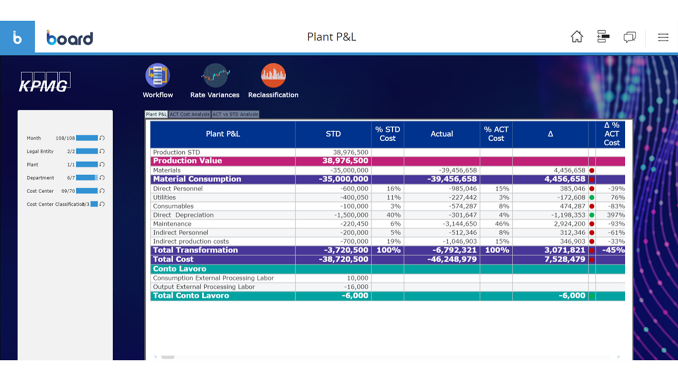The image size is (678, 381).
Task: Click the Total Transformation row label
Action: click(x=195, y=250)
